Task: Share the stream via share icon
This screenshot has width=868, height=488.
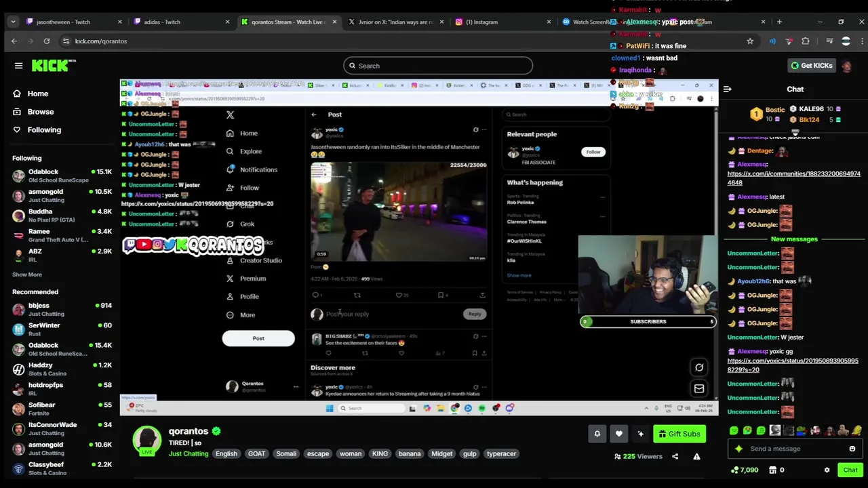Action: (675, 456)
